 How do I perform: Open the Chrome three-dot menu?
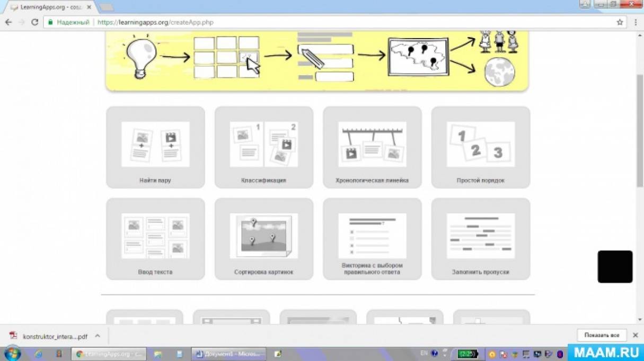coord(636,22)
